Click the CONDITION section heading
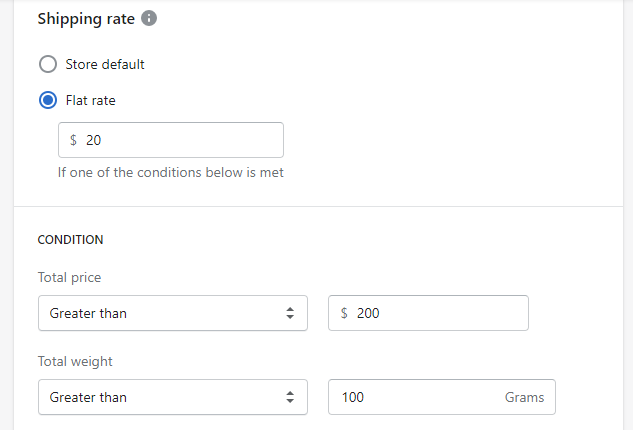 (70, 240)
